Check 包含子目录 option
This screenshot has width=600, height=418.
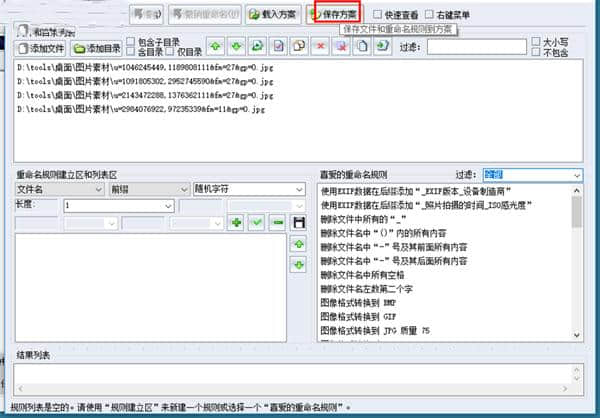[131, 42]
